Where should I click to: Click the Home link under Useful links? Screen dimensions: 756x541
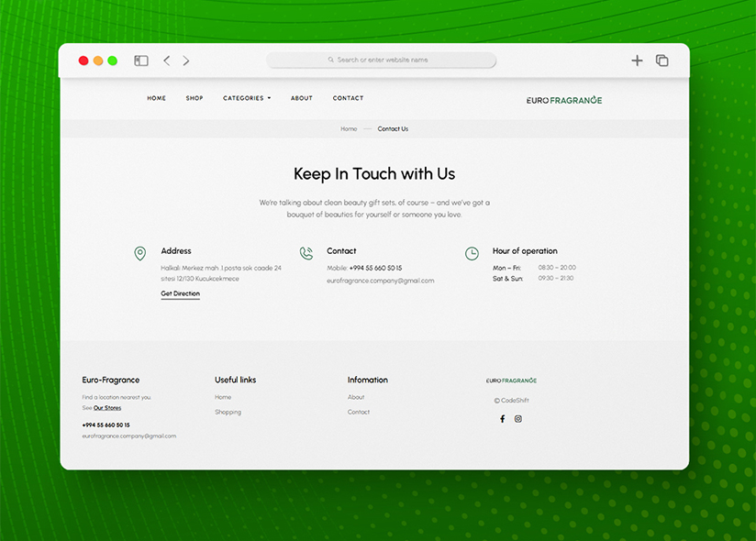[223, 397]
